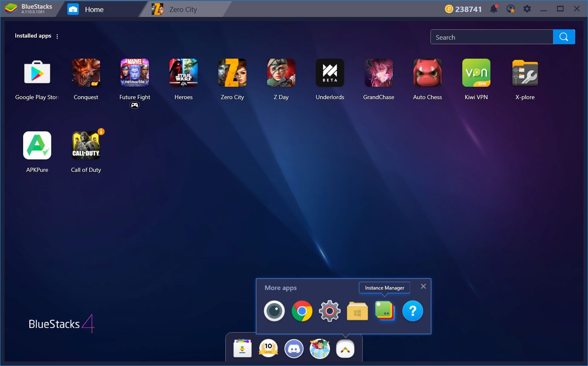The height and width of the screenshot is (366, 588).
Task: Open Camera in More apps
Action: (x=275, y=311)
